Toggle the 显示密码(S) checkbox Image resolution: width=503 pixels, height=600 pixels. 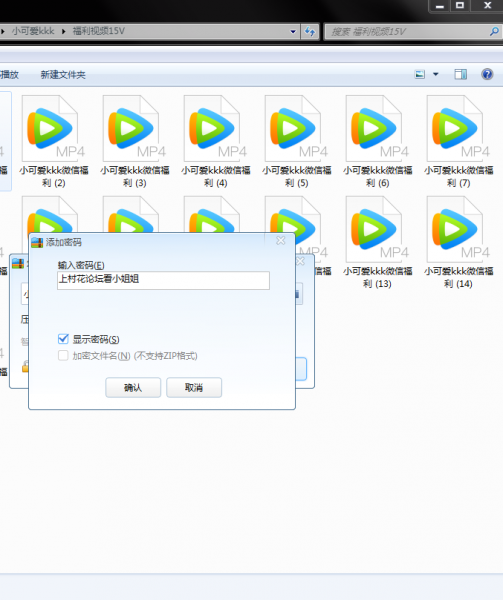pyautogui.click(x=63, y=339)
